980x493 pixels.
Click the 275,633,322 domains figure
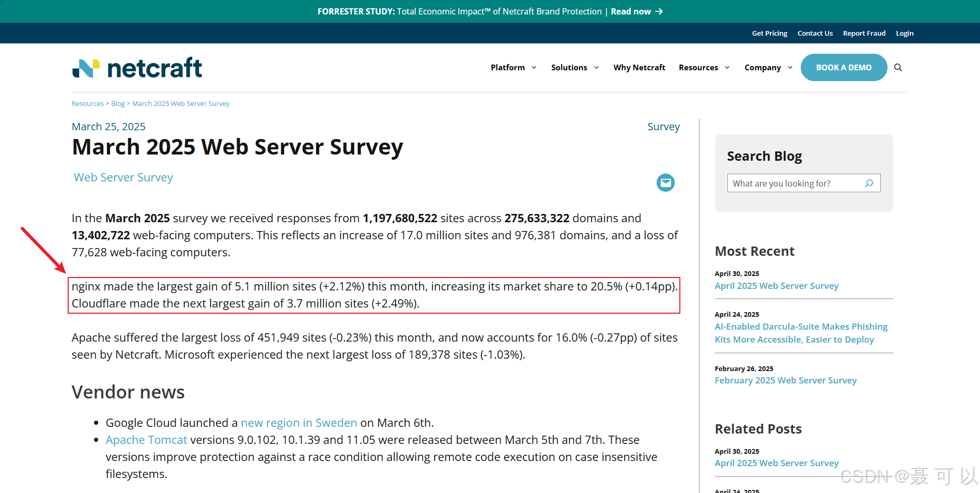coord(537,218)
